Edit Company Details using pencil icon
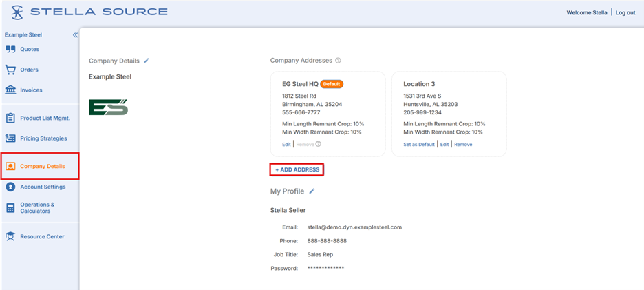This screenshot has height=290, width=644. coord(147,61)
